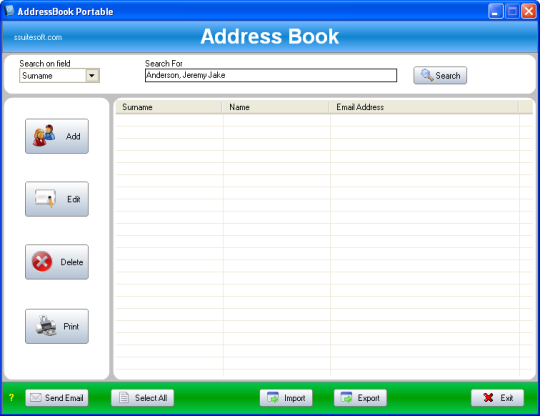The image size is (540, 416).
Task: Click the yellow question mark help icon
Action: 11,397
